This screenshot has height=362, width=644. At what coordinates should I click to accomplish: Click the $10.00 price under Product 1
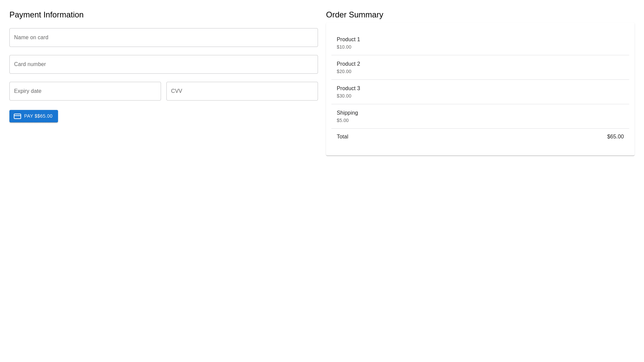(x=344, y=47)
